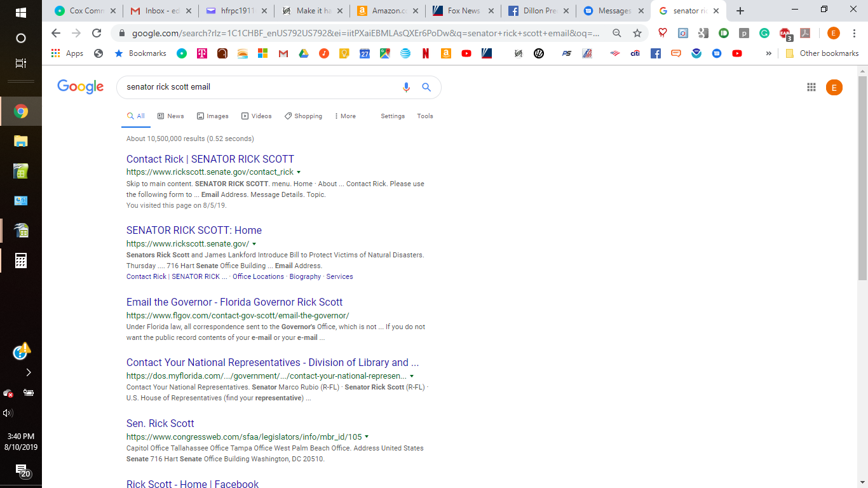Bookmark this page with the star icon
This screenshot has width=868, height=488.
[x=637, y=33]
